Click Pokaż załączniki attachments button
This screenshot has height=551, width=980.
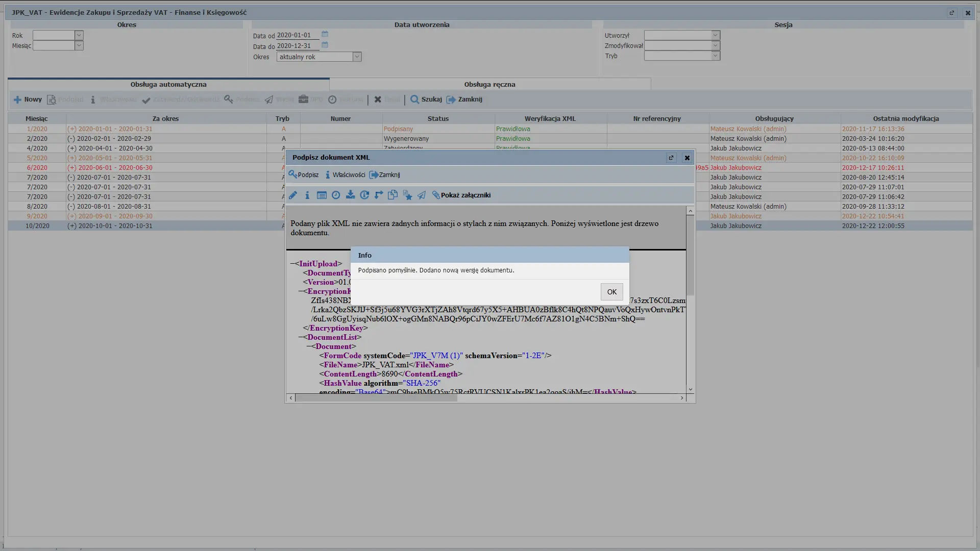[x=461, y=195]
